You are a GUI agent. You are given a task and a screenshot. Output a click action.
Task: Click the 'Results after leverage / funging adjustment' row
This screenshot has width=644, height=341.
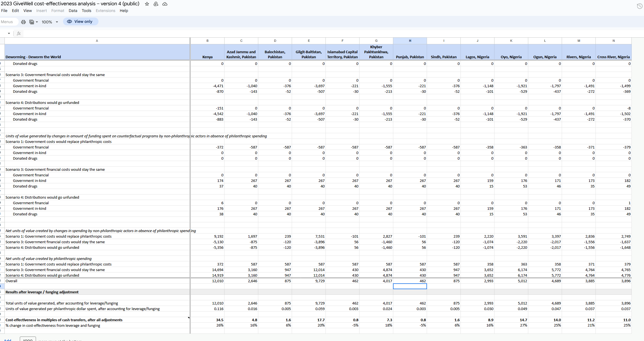[318, 292]
